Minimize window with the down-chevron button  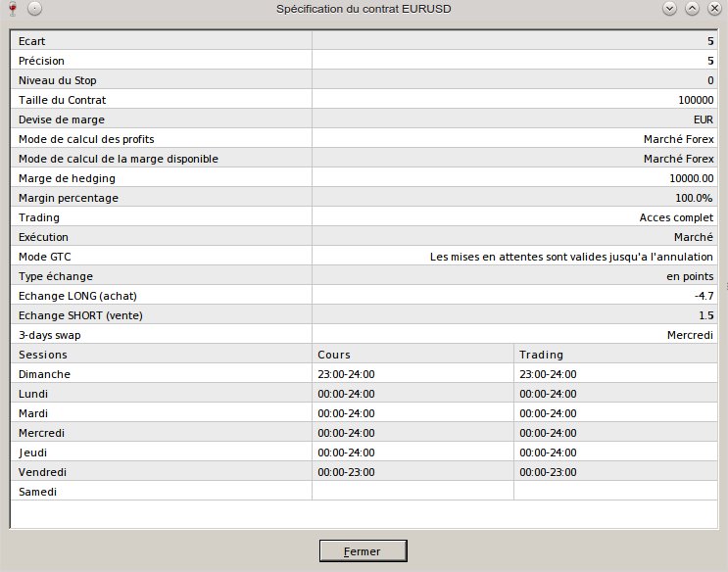tap(669, 9)
